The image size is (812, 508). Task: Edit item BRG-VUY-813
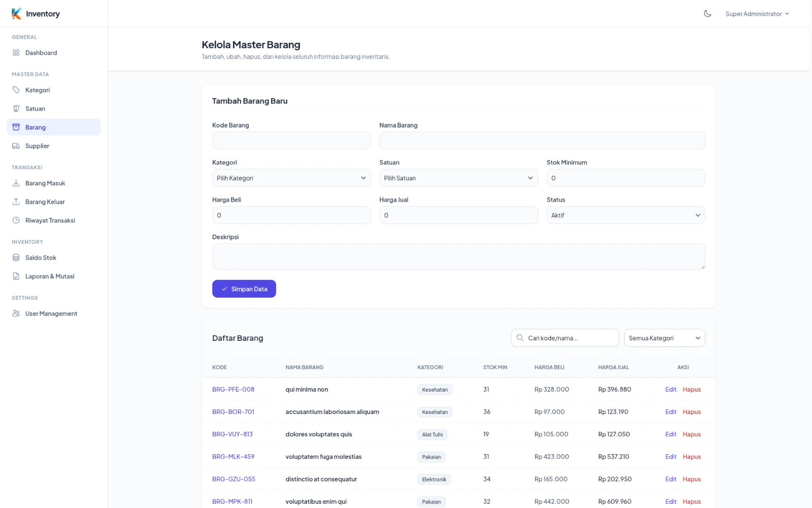[671, 434]
